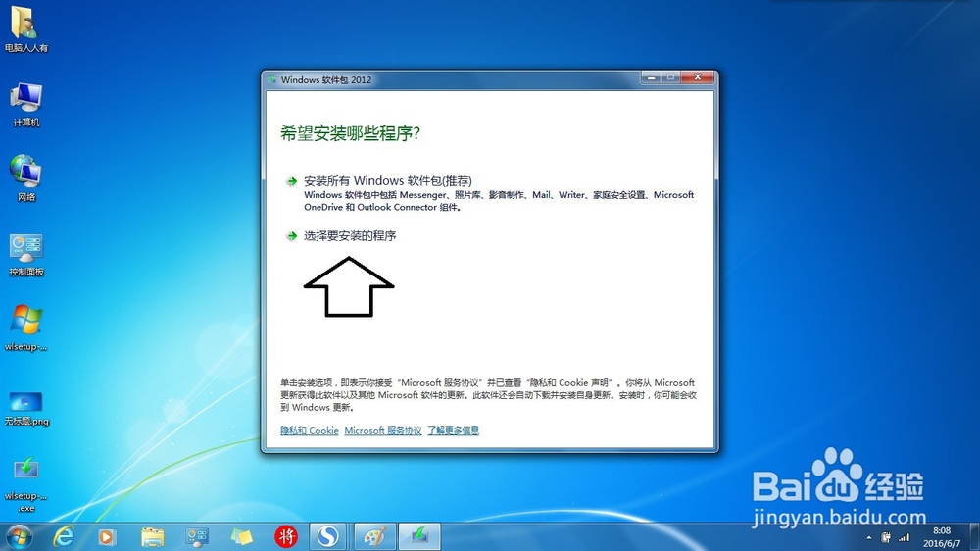Click green arrow beside 选择要安装的程序
Screen dimensions: 980x551
(x=291, y=235)
